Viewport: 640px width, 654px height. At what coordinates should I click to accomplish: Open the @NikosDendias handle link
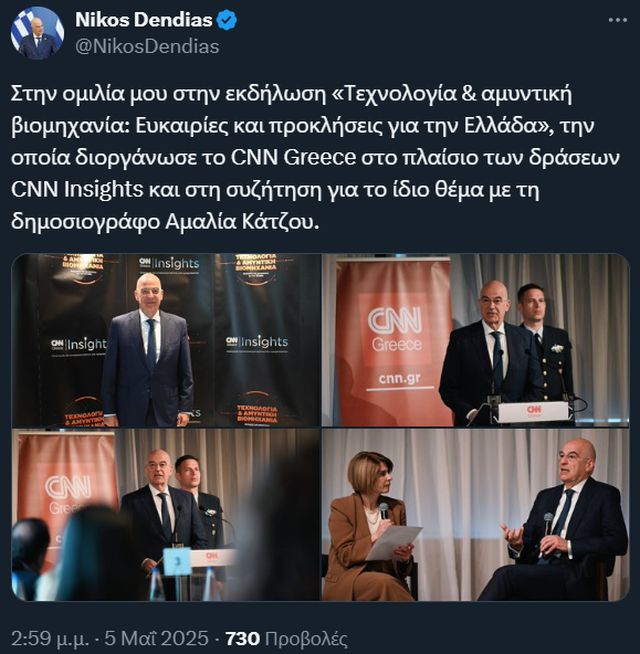[147, 47]
